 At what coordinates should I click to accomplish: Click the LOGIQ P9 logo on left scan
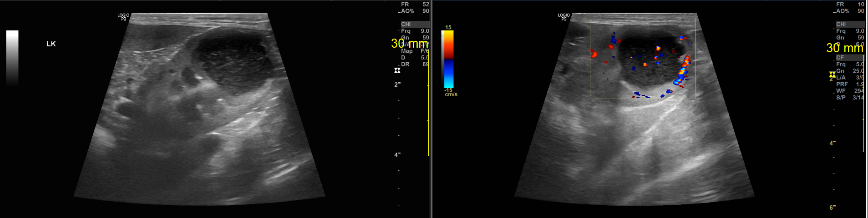point(123,17)
